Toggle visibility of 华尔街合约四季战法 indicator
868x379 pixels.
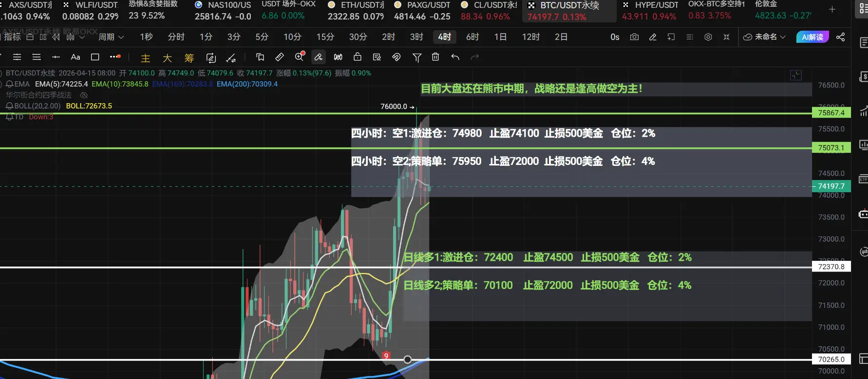[x=84, y=95]
